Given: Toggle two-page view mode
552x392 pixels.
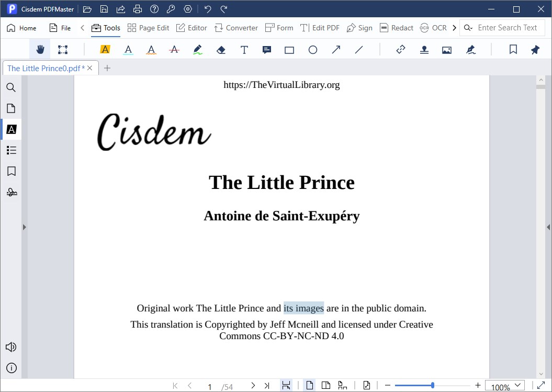Looking at the screenshot, I should point(326,386).
